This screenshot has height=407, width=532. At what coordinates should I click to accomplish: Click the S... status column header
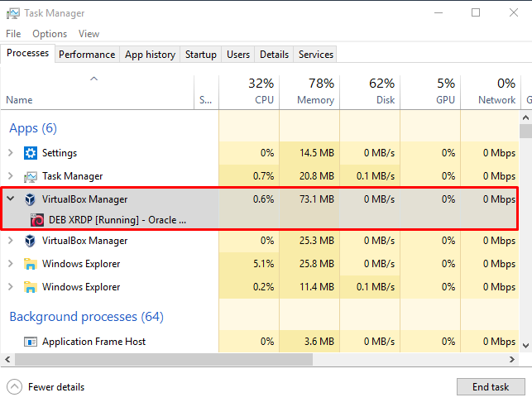[206, 93]
